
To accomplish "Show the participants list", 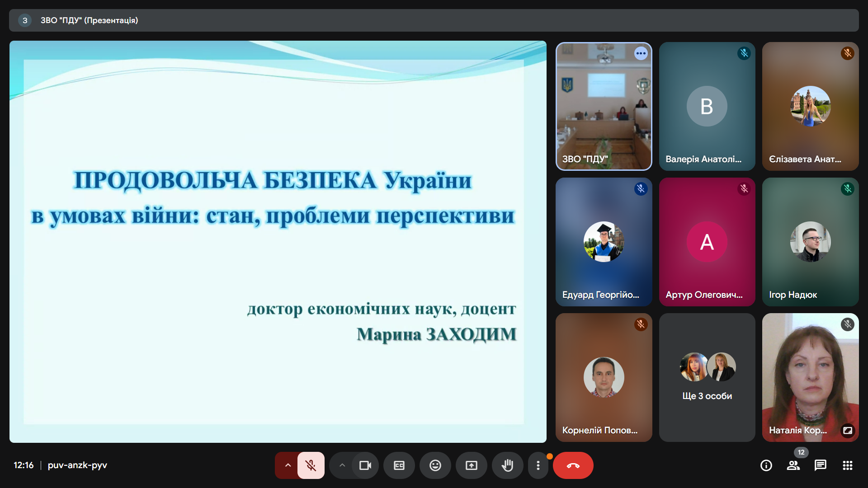I will [x=793, y=465].
